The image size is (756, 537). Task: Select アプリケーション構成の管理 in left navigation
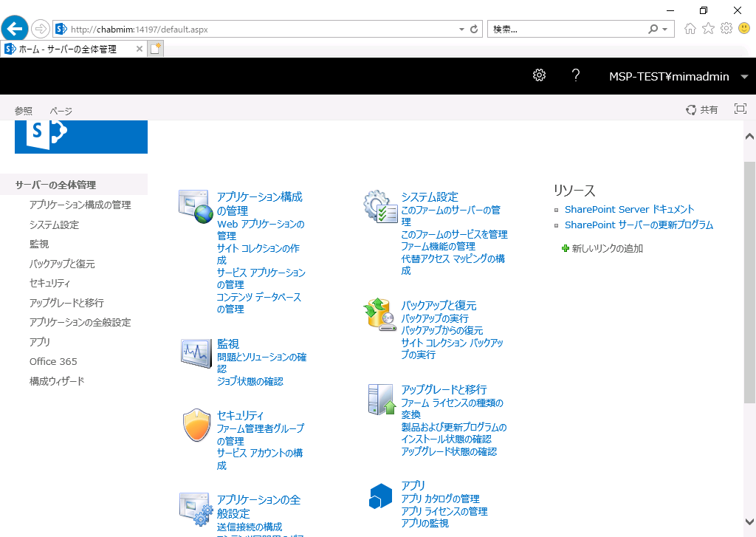[x=80, y=205]
